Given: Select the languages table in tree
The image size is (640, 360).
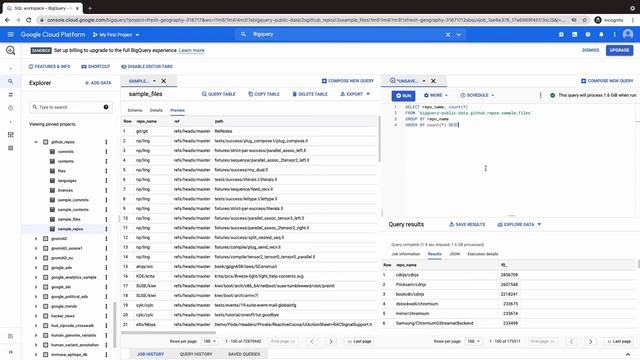Looking at the screenshot, I should click(67, 180).
